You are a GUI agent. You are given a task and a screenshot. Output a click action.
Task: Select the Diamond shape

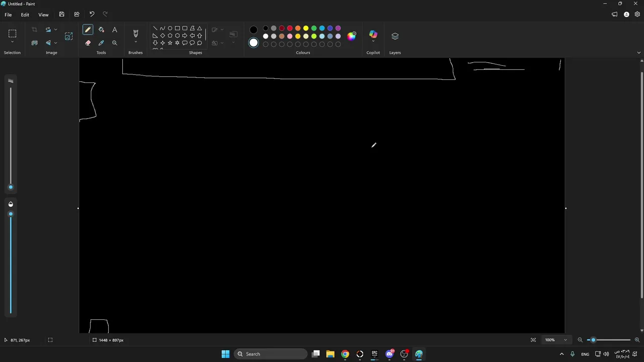coord(163,36)
